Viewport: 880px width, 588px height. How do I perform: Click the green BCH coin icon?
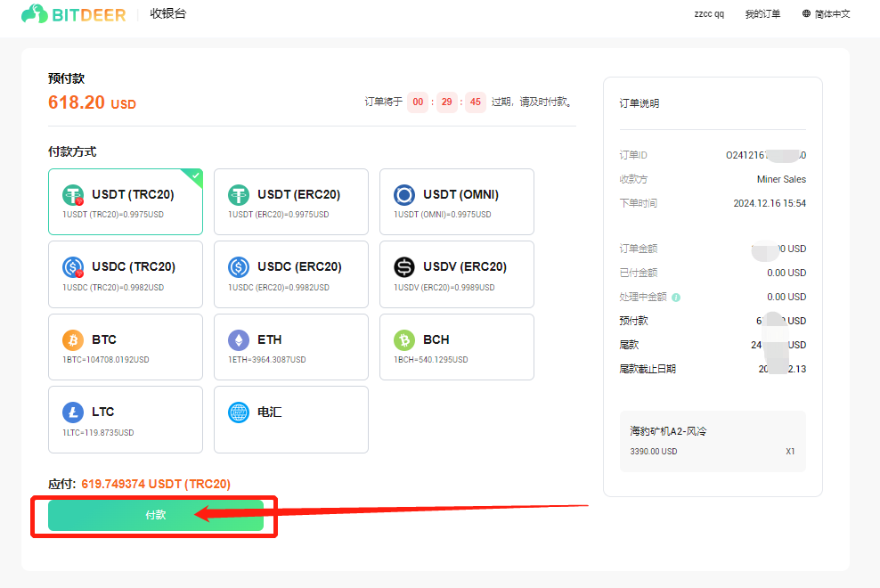pyautogui.click(x=404, y=339)
